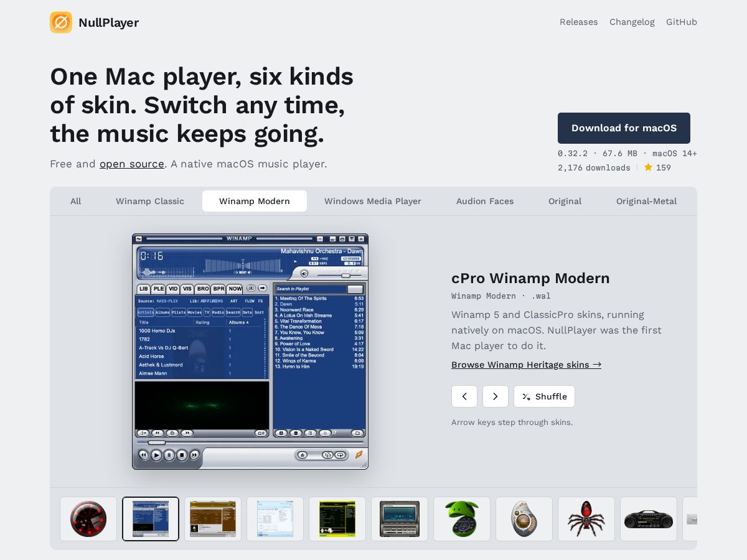Image resolution: width=747 pixels, height=560 pixels.
Task: Go to previous skin with left arrow
Action: coord(464,396)
